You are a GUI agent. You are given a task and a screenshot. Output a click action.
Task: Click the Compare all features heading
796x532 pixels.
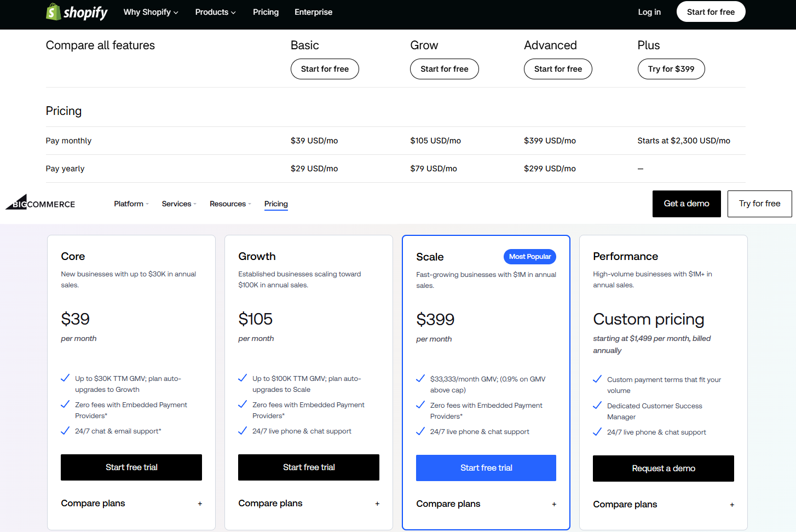[100, 45]
